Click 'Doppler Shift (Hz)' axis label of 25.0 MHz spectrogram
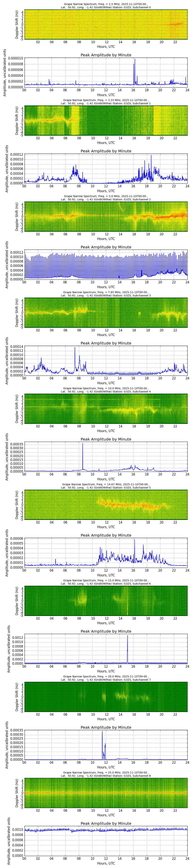The image size is (193, 868). (17, 793)
